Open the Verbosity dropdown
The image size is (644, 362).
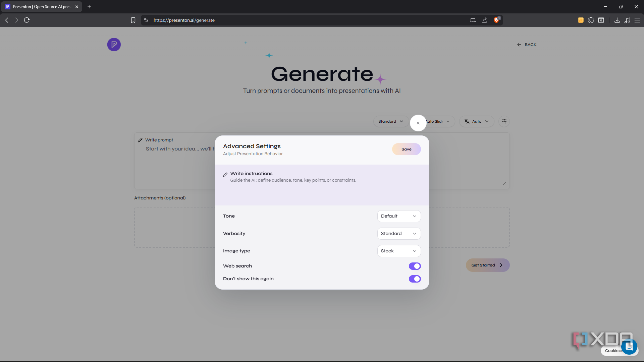(x=399, y=234)
